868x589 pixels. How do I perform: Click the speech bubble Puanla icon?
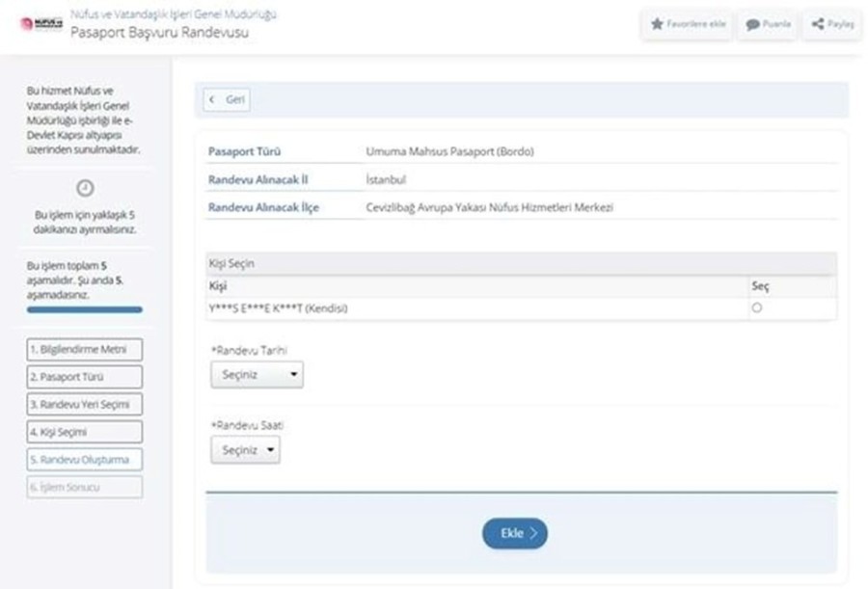click(752, 24)
